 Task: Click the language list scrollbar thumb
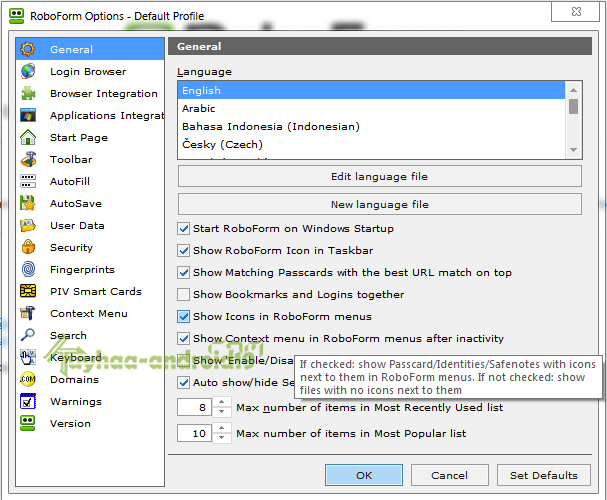573,106
